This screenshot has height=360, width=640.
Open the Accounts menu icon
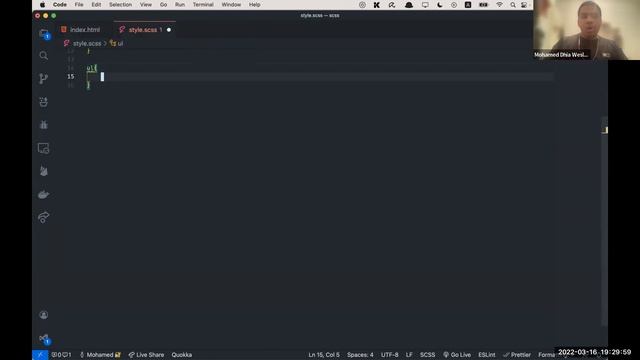click(x=44, y=315)
